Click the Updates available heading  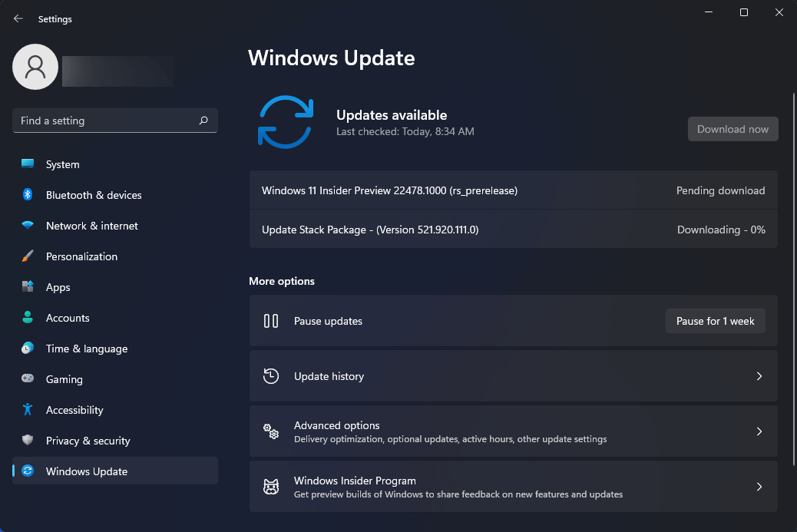click(392, 115)
